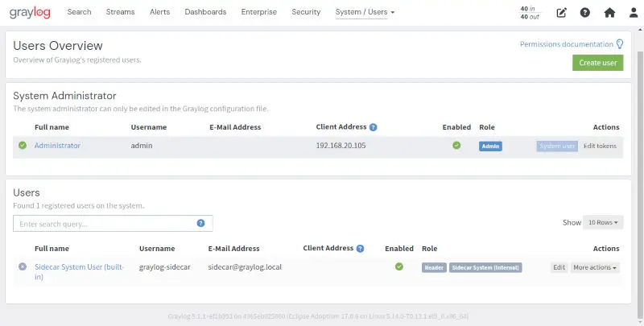This screenshot has height=326, width=644.
Task: Click the System user button
Action: click(x=557, y=146)
